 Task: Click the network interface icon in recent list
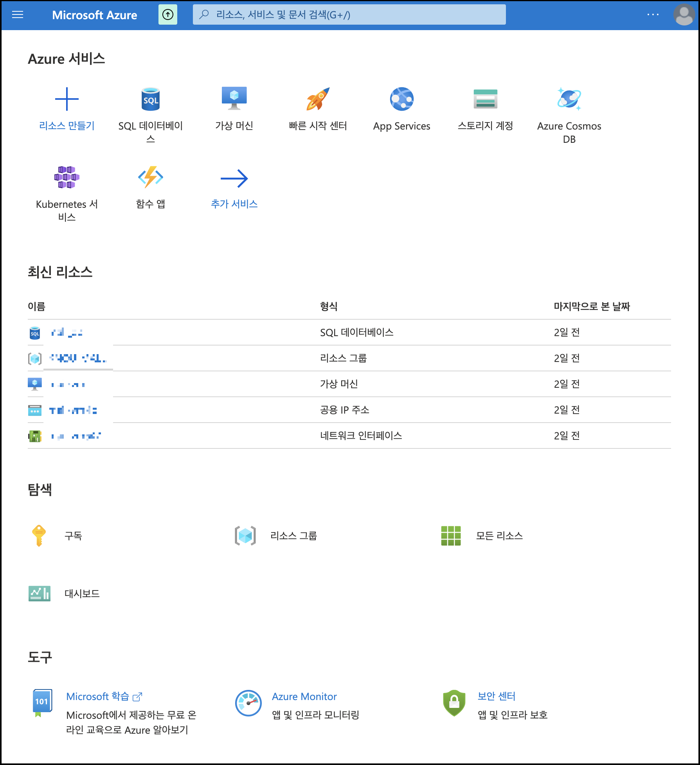pos(35,436)
